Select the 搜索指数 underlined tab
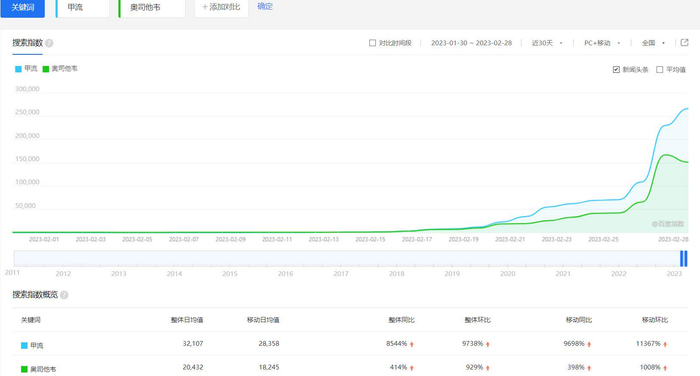The height and width of the screenshot is (376, 700). (x=27, y=43)
